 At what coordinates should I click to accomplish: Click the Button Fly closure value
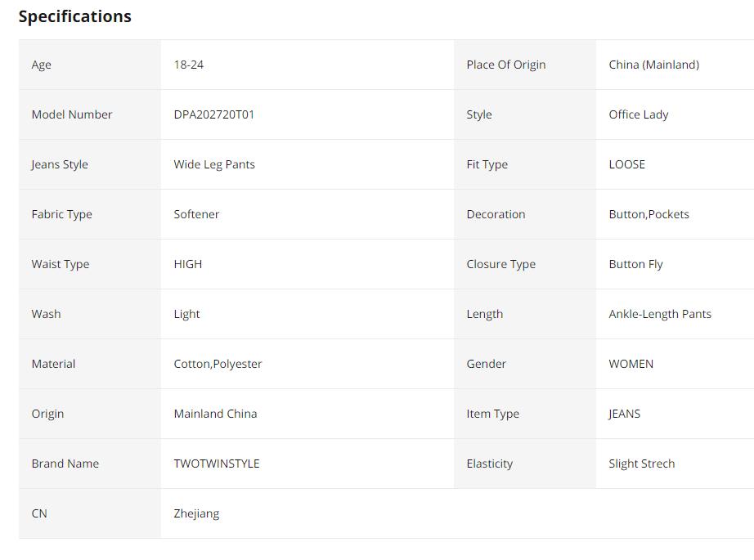pos(635,264)
